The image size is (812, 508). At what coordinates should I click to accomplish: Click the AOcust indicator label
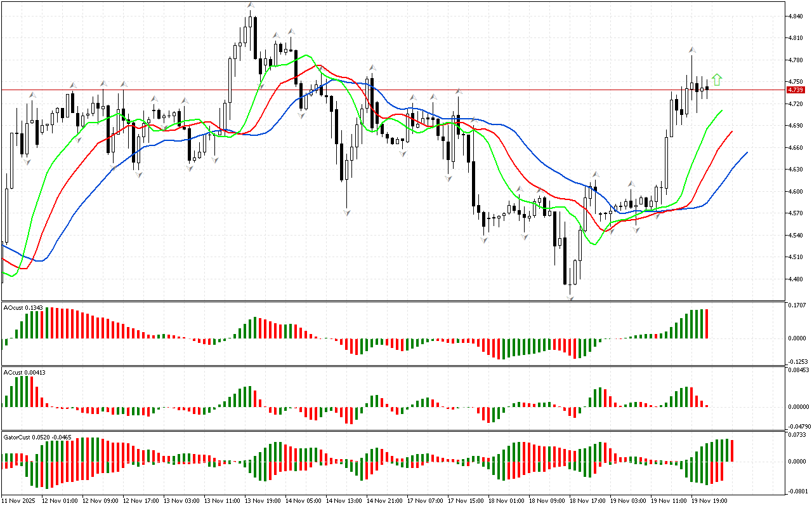23,307
